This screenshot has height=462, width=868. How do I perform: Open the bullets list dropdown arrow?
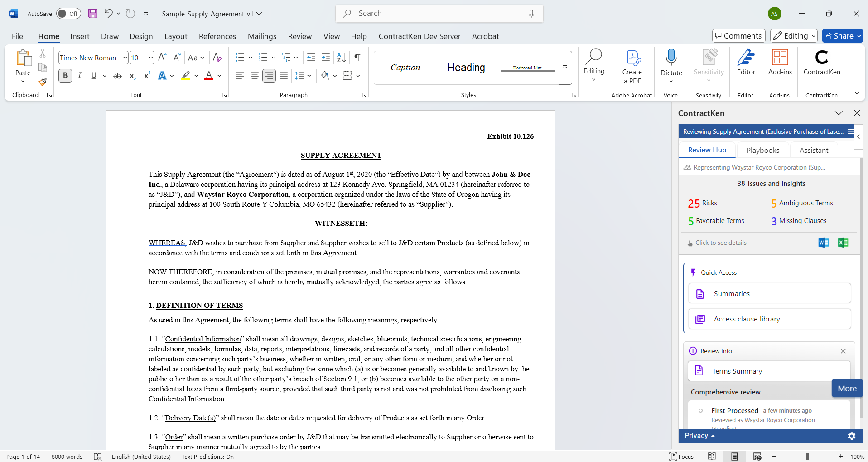coord(251,58)
